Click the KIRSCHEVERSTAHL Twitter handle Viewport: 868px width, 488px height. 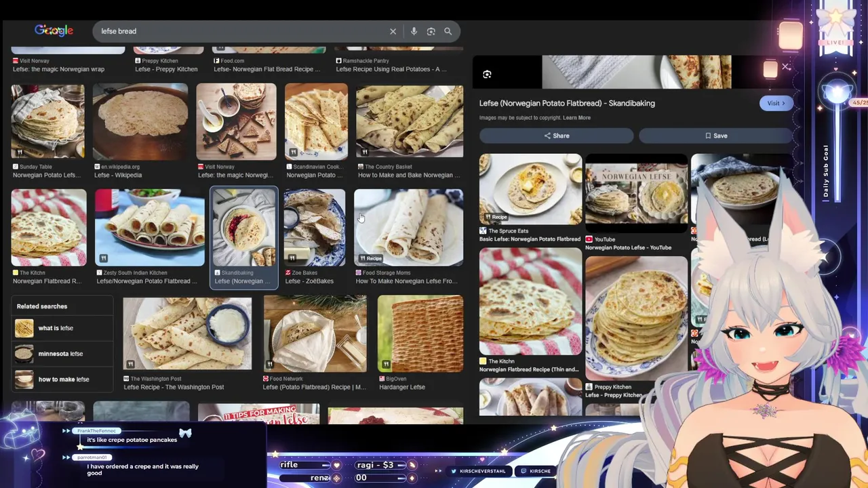click(x=478, y=471)
